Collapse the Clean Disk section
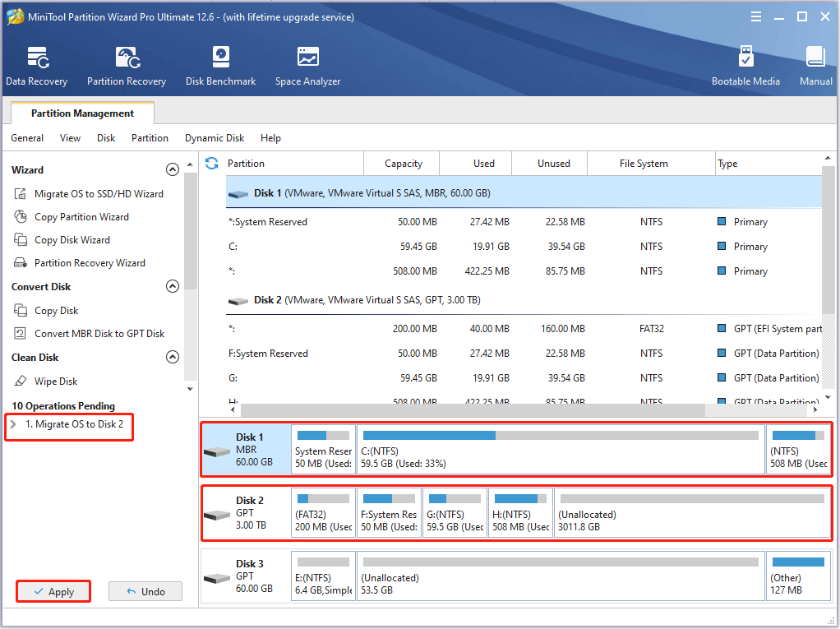Viewport: 840px width, 629px height. [x=173, y=358]
